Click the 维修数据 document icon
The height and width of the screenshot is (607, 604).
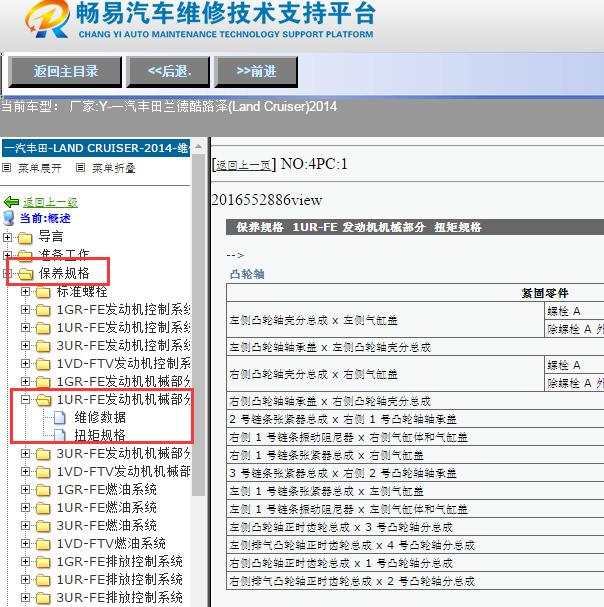click(x=60, y=418)
